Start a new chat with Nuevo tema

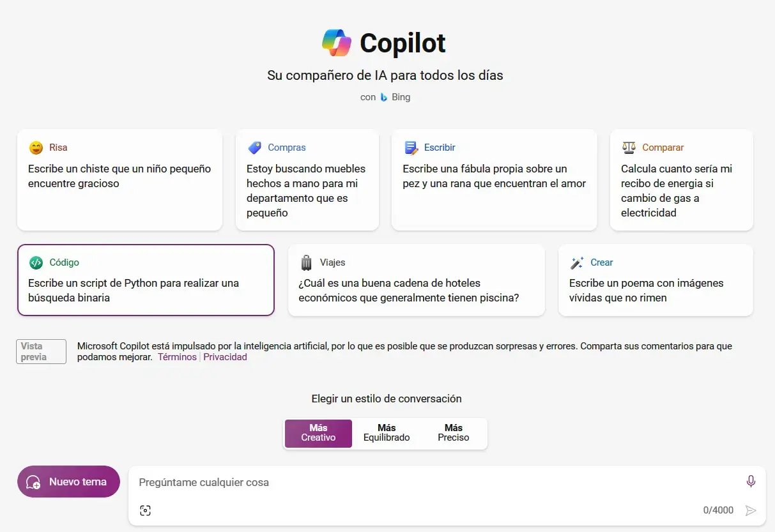68,482
